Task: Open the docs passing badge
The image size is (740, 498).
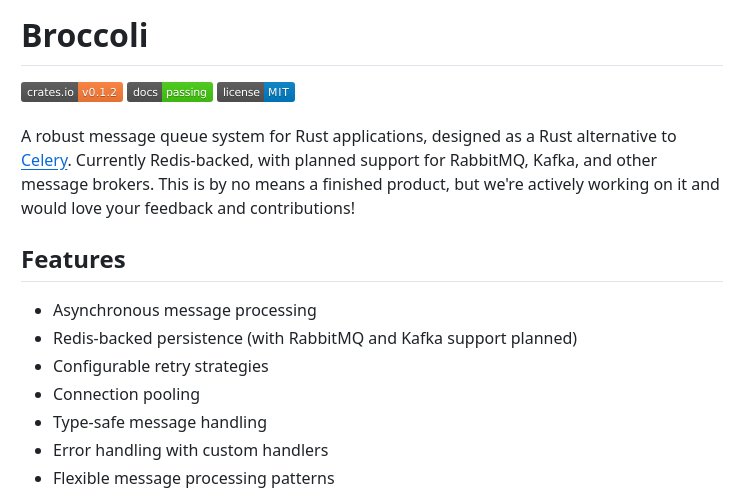Action: 170,92
